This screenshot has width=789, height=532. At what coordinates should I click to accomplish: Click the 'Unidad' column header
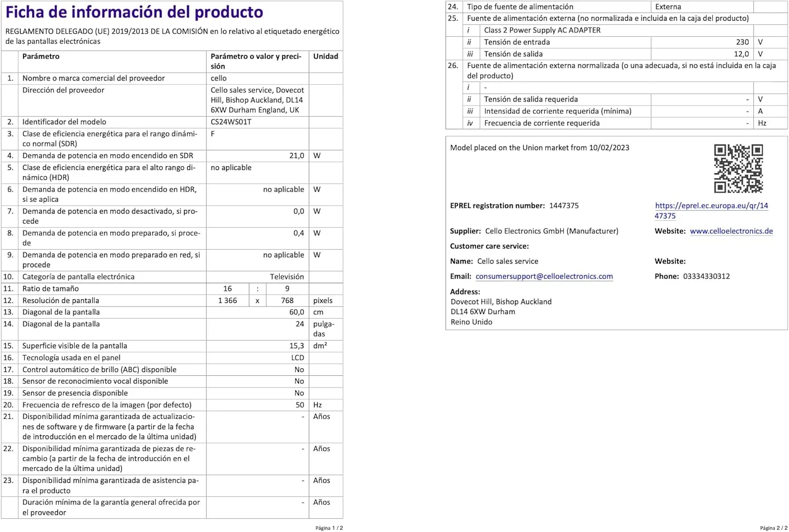tap(326, 56)
